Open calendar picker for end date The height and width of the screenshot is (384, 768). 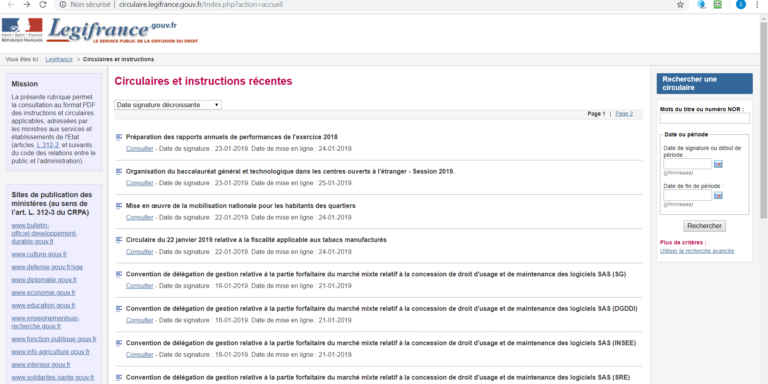[x=718, y=195]
